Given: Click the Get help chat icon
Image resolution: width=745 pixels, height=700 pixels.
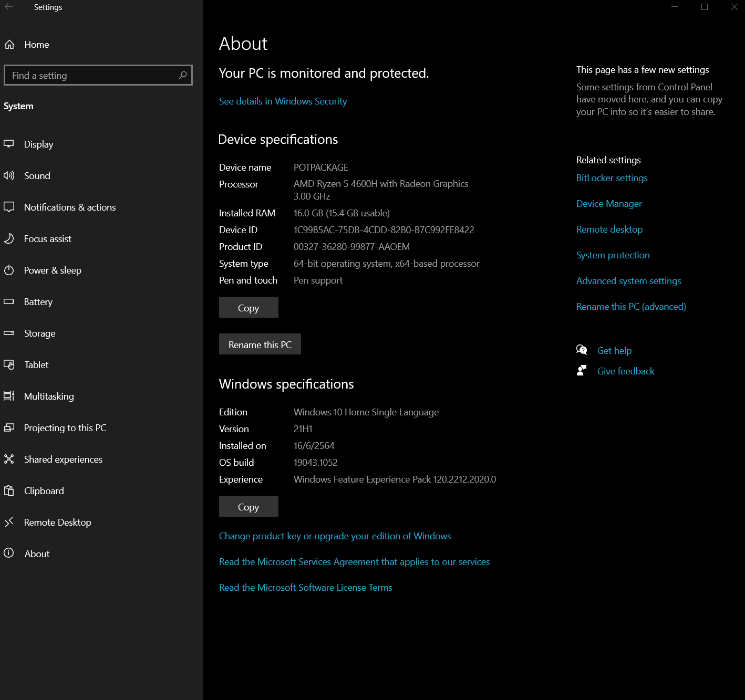Looking at the screenshot, I should 582,350.
